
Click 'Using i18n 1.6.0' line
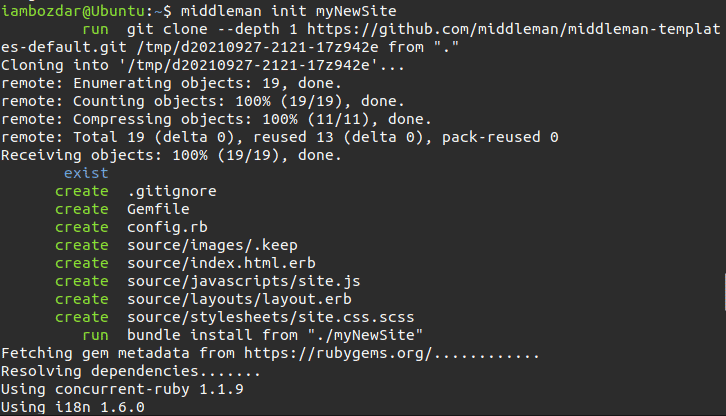(73, 407)
